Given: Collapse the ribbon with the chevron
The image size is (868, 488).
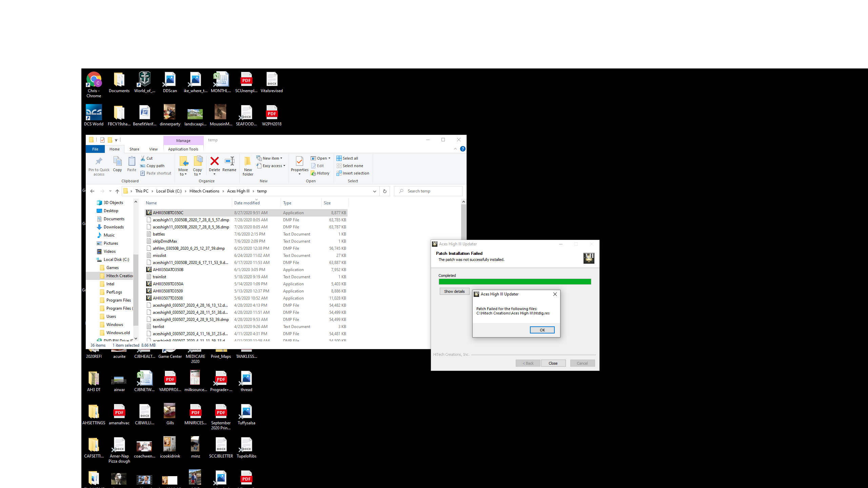Looking at the screenshot, I should [455, 149].
